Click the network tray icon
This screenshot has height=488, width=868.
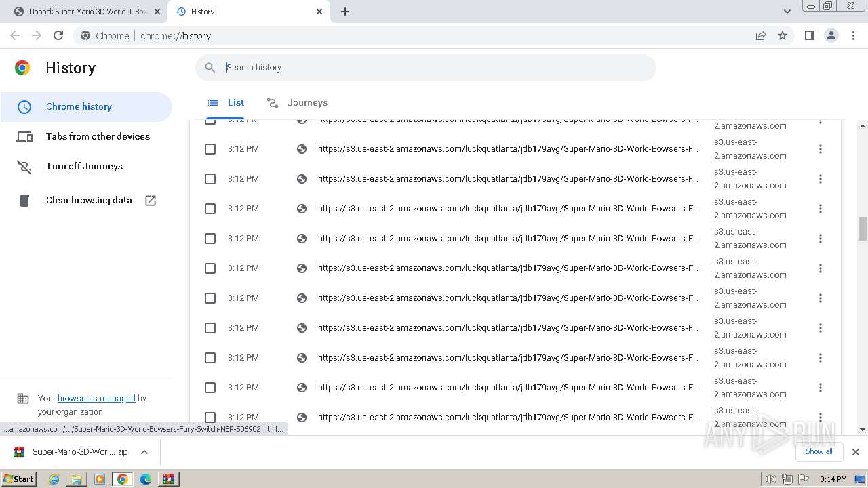point(787,479)
